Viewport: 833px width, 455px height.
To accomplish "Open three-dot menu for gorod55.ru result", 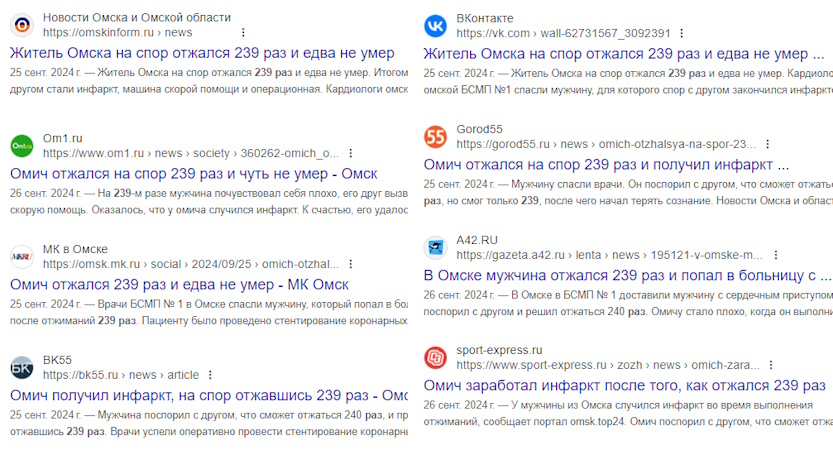I will pyautogui.click(x=768, y=144).
